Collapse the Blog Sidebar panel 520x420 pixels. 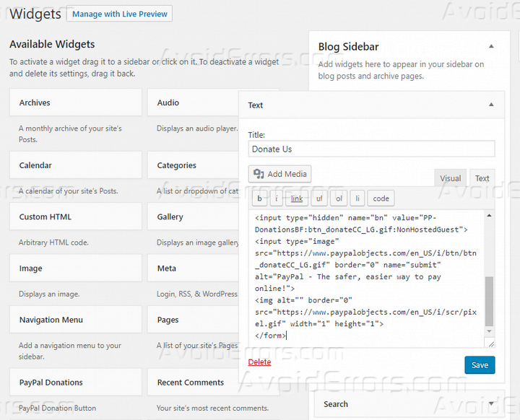(491, 47)
